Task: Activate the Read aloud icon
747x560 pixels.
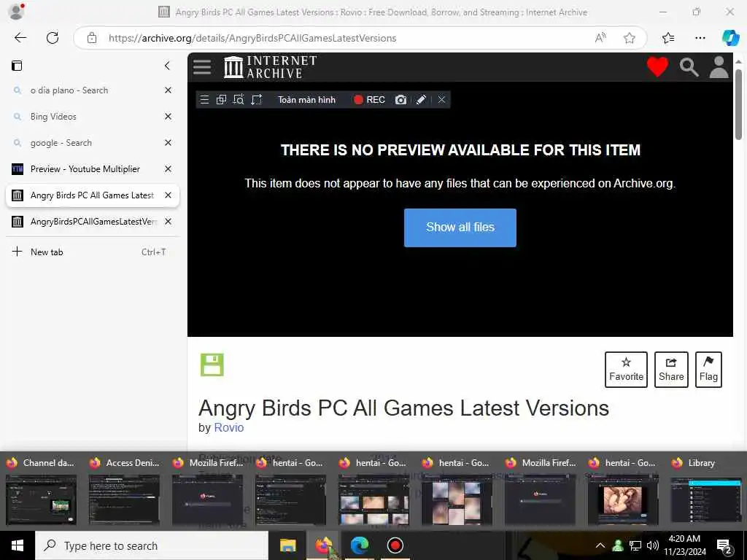Action: [601, 38]
